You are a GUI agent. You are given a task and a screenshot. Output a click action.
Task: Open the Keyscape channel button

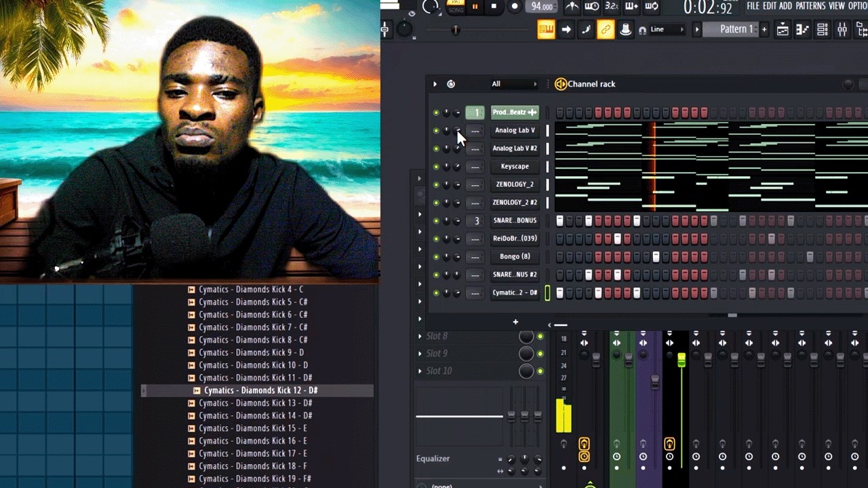[515, 166]
